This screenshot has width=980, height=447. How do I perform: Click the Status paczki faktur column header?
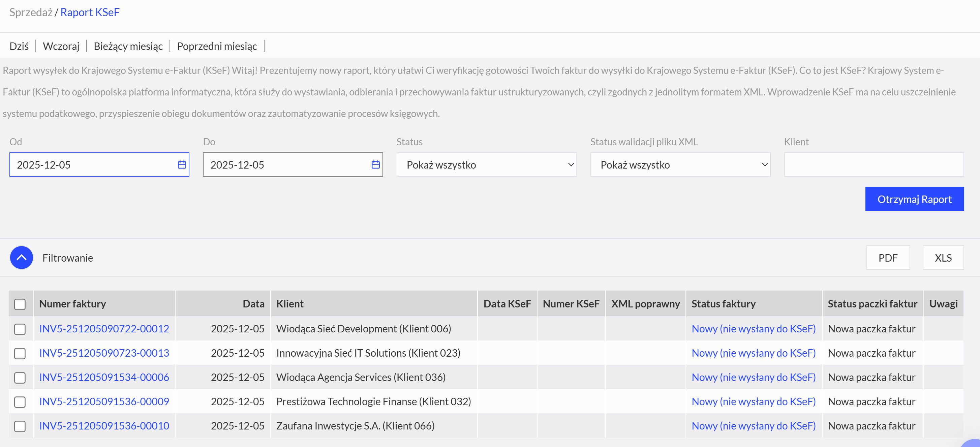(873, 304)
